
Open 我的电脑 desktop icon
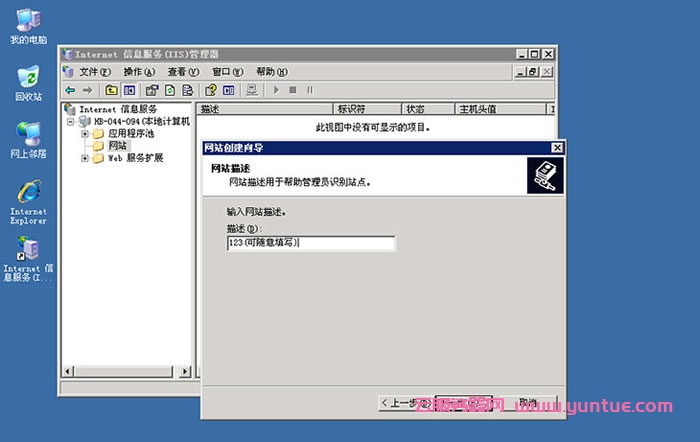28,20
